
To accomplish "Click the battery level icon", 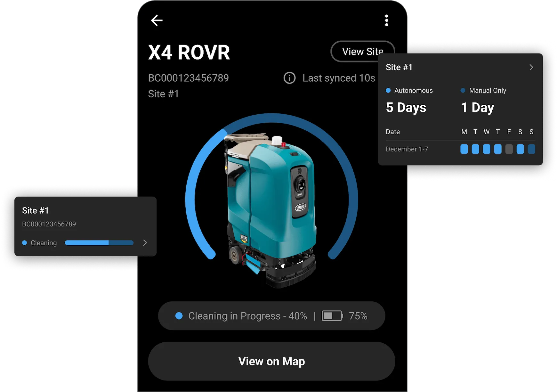I will pos(332,316).
